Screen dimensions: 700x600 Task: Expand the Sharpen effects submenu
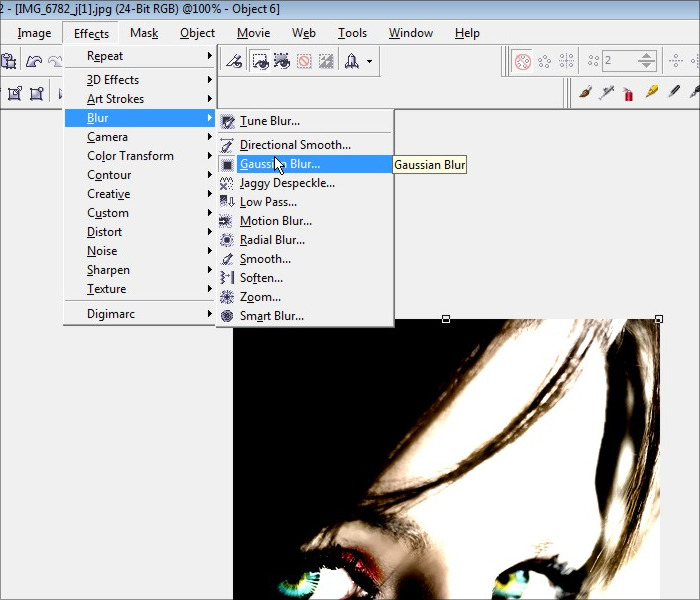coord(108,270)
